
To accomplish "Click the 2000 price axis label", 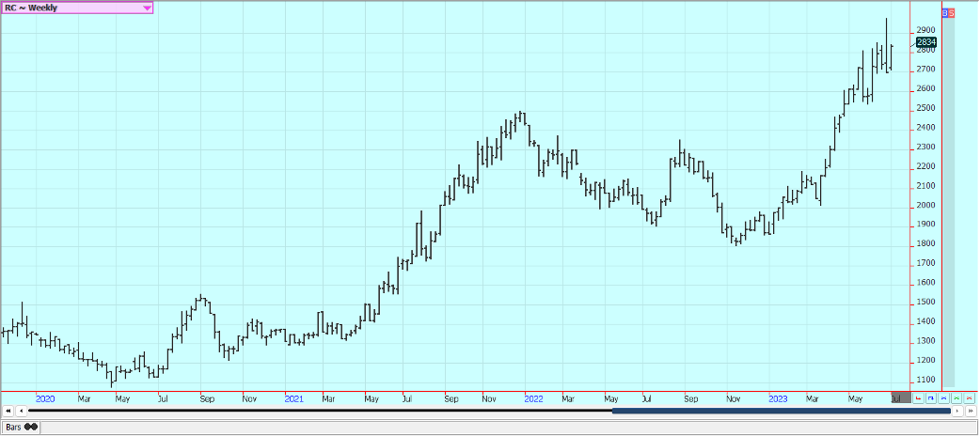I will pyautogui.click(x=925, y=206).
